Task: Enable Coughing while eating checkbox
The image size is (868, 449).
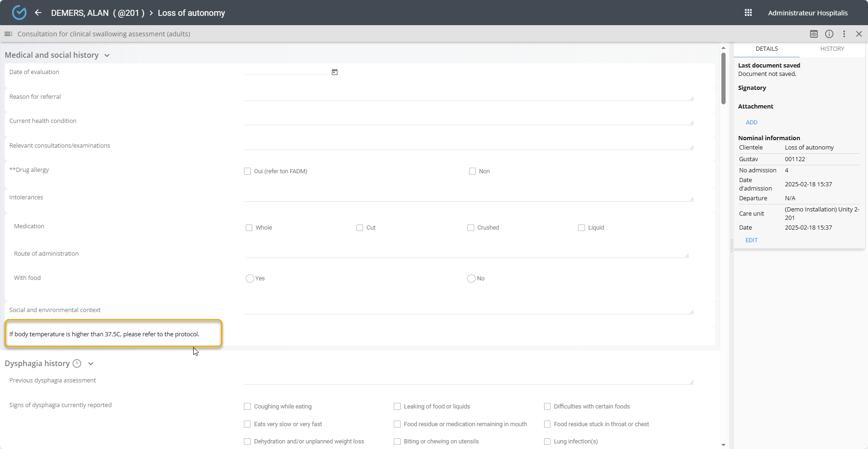Action: (247, 407)
